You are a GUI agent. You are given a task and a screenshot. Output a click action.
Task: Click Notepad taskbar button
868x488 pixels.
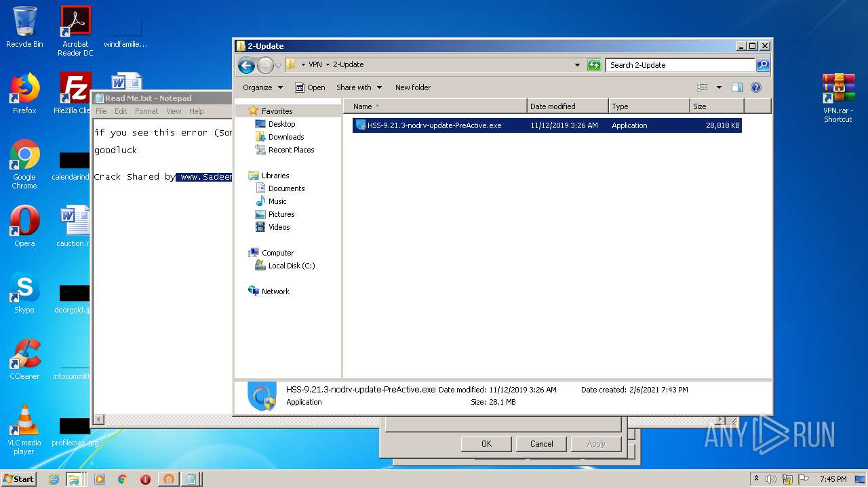[191, 479]
